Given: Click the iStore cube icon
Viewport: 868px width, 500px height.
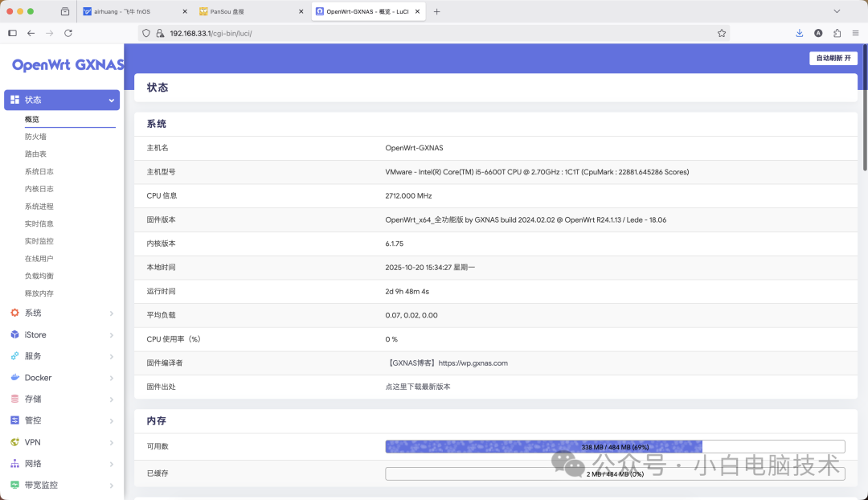Looking at the screenshot, I should 15,334.
